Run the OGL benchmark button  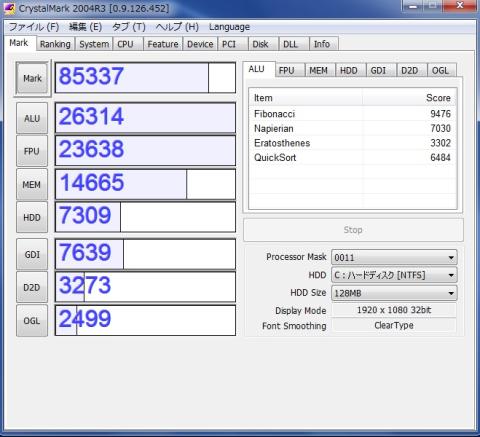click(32, 321)
